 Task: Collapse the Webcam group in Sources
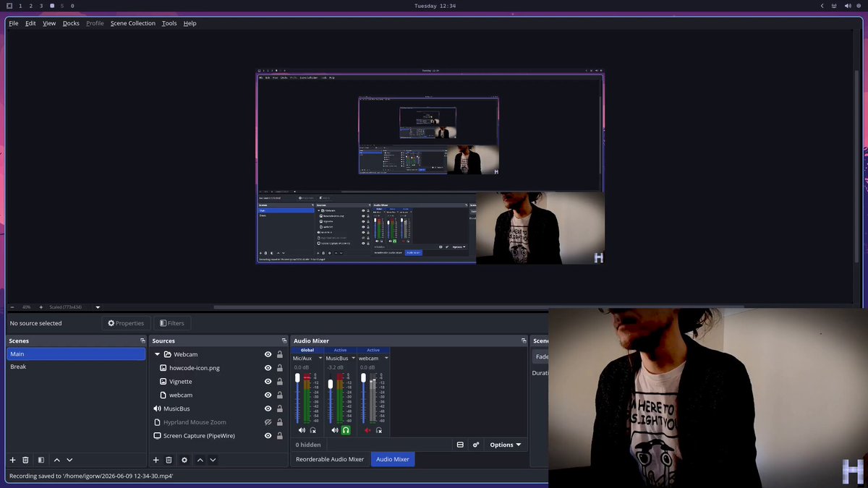coord(157,354)
